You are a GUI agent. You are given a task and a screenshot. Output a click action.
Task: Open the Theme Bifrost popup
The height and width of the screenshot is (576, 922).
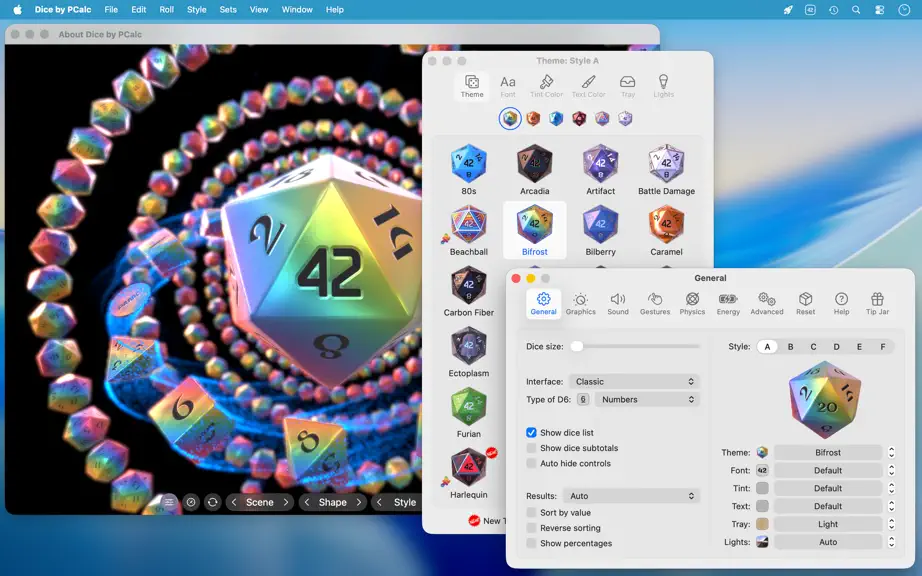pyautogui.click(x=828, y=453)
